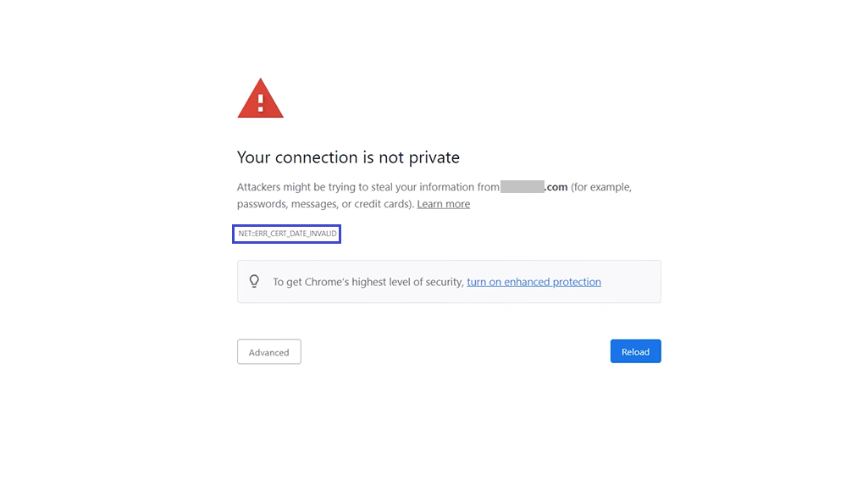The height and width of the screenshot is (485, 868).
Task: Click the "(for example," text
Action: point(601,187)
